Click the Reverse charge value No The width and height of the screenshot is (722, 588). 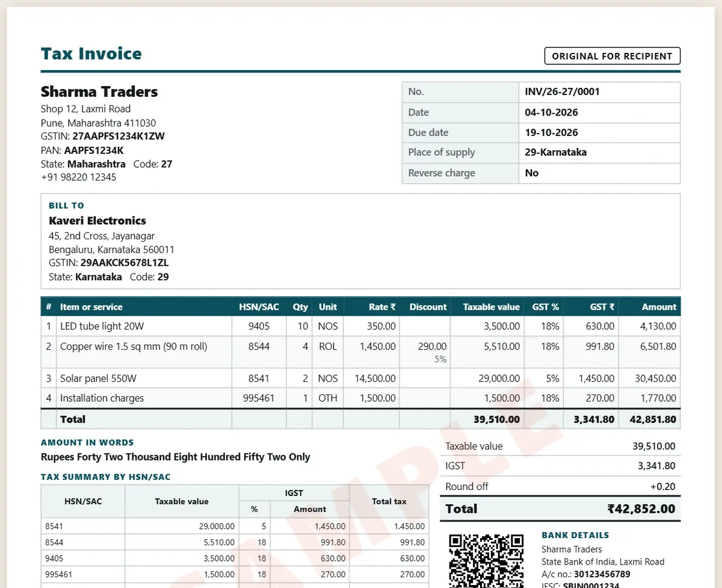[531, 173]
